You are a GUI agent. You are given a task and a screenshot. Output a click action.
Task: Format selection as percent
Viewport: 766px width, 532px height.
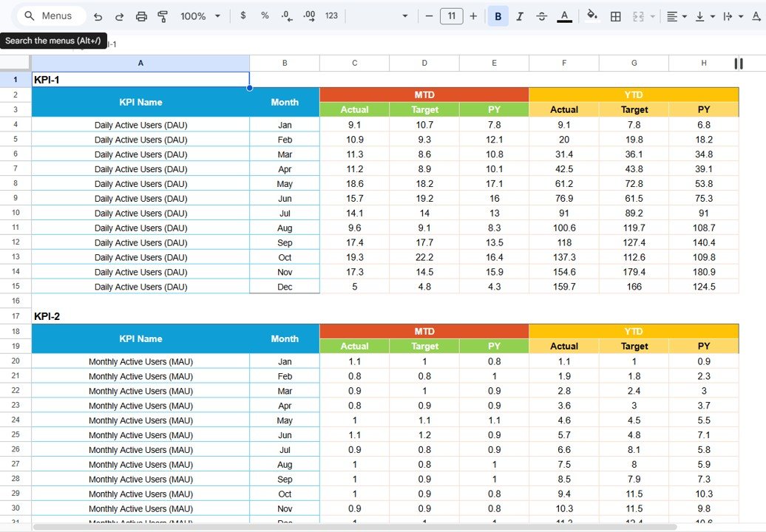[x=265, y=16]
